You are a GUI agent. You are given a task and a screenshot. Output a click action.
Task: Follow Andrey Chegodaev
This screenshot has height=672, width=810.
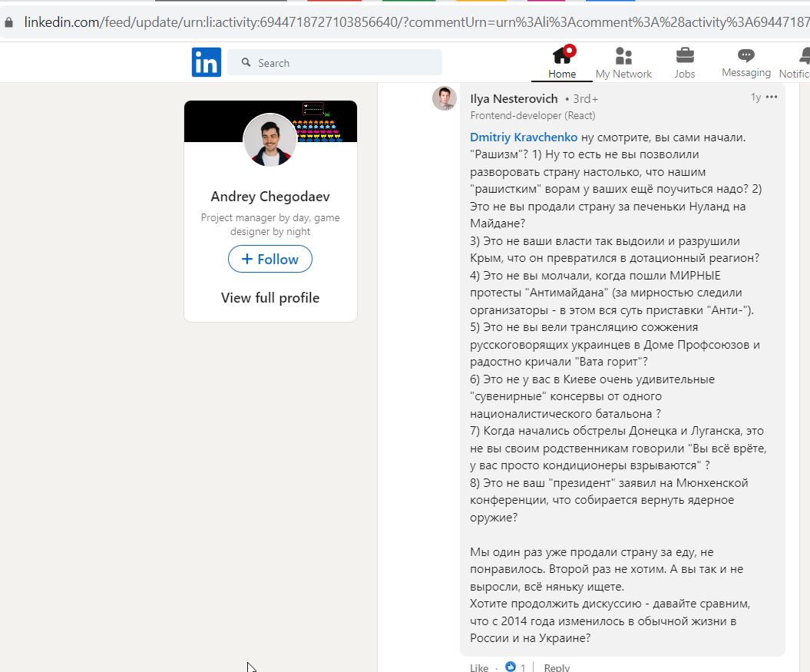click(270, 259)
